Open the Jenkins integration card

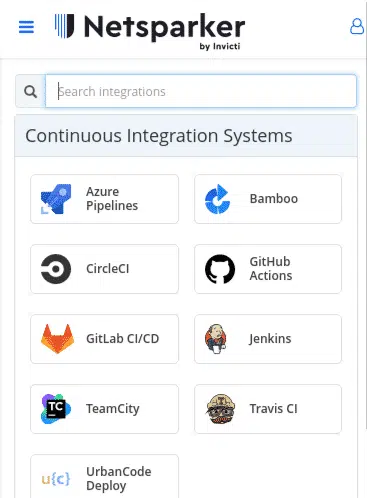click(268, 339)
